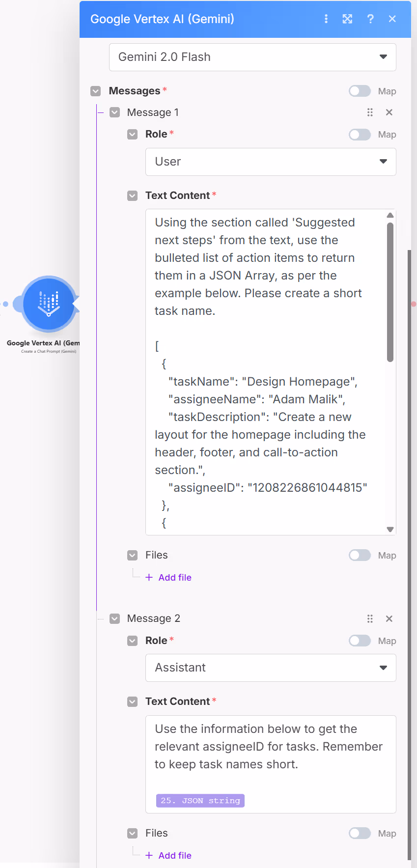Click the panel's vertical scrollbar

pos(409,555)
